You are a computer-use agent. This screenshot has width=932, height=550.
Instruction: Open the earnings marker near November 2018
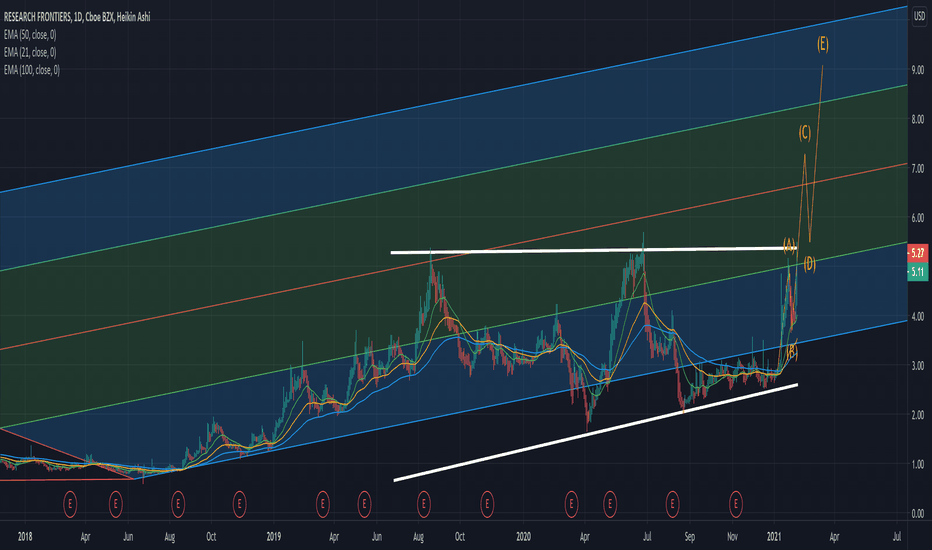(239, 504)
